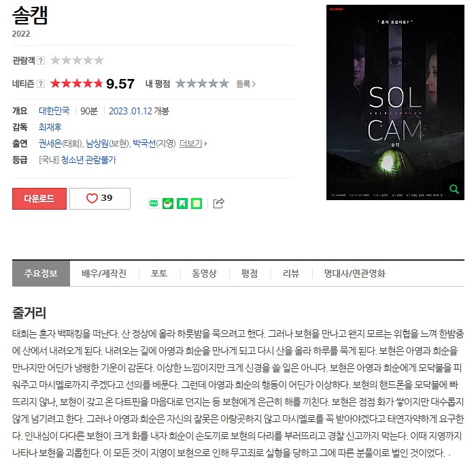Set my rating on 내 평점 stars
Viewport: 476px width, 469px height.
(x=202, y=83)
